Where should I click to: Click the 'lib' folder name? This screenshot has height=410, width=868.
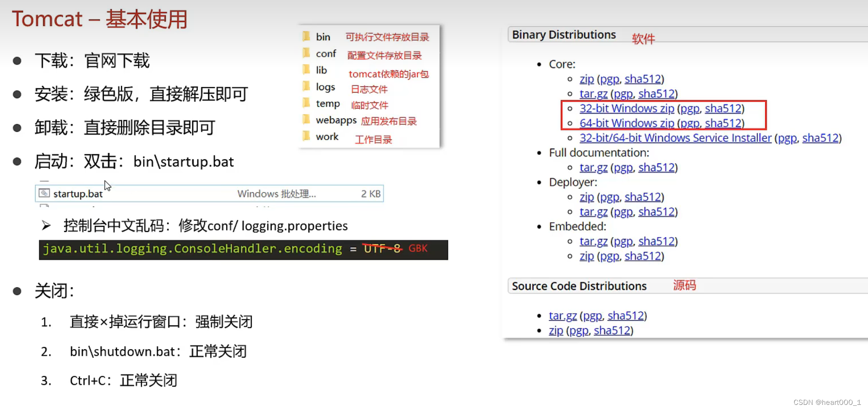pos(321,70)
